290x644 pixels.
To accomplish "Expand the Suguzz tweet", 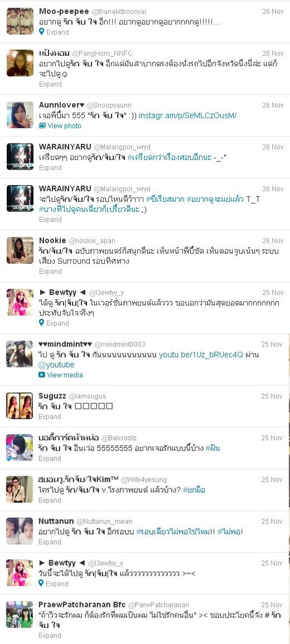I will 50,417.
